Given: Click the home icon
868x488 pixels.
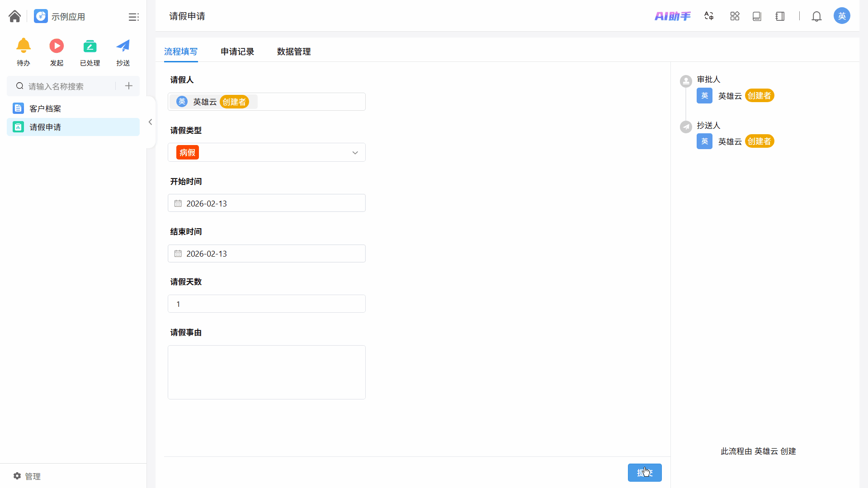Looking at the screenshot, I should [14, 16].
